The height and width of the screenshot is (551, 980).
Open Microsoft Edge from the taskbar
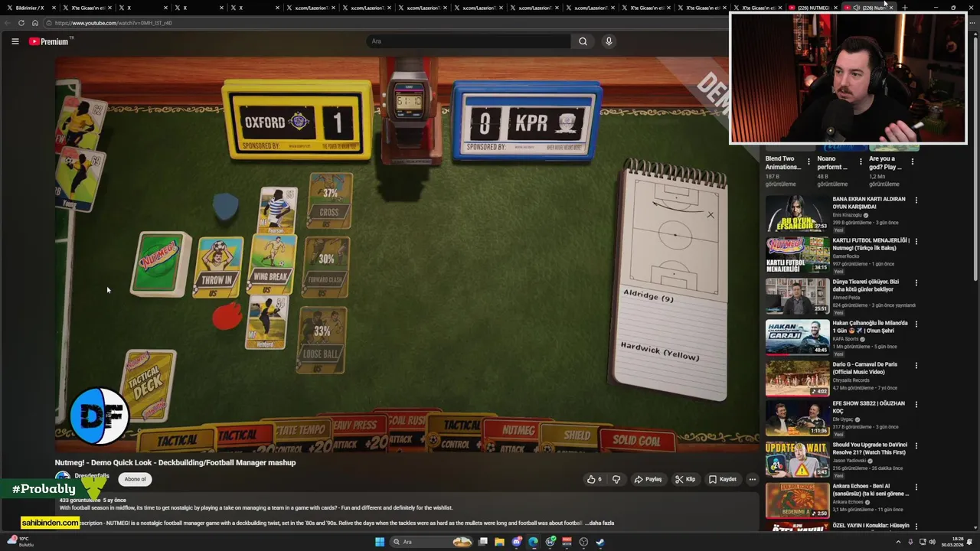533,542
